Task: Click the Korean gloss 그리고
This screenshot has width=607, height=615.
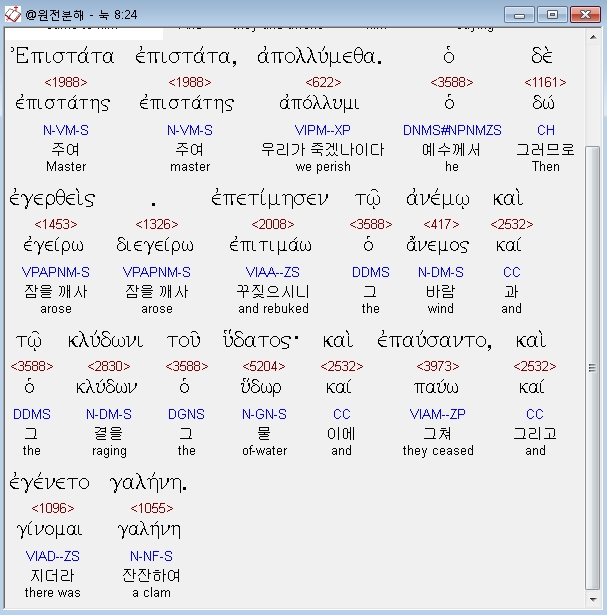Action: point(535,434)
